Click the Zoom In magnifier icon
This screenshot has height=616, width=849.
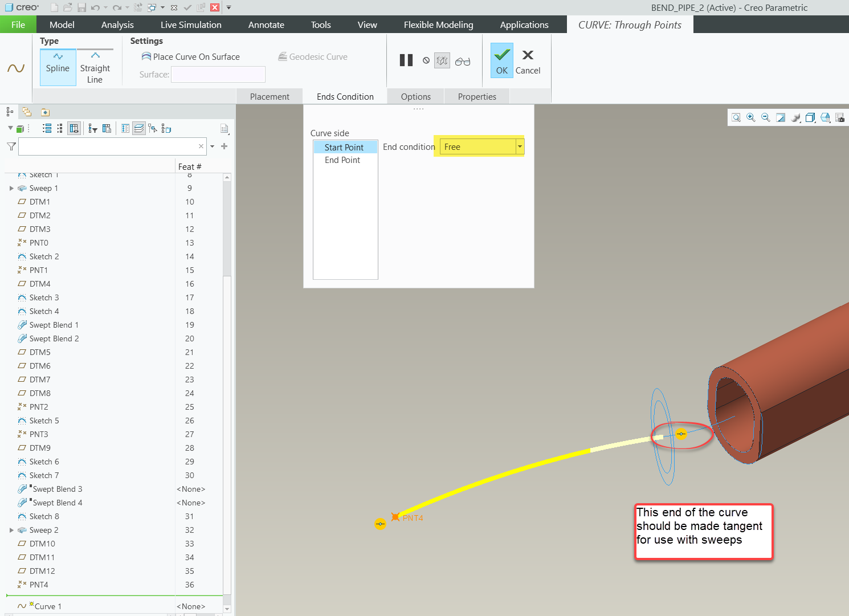point(750,117)
